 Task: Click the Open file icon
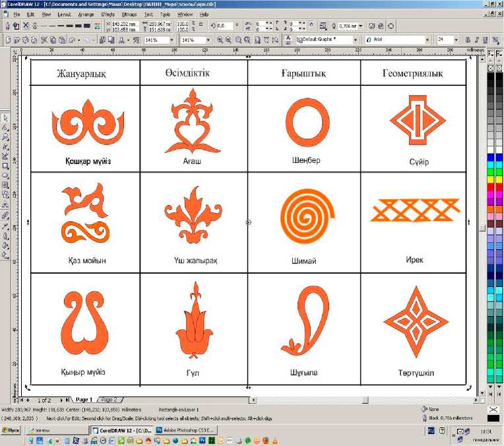point(17,40)
